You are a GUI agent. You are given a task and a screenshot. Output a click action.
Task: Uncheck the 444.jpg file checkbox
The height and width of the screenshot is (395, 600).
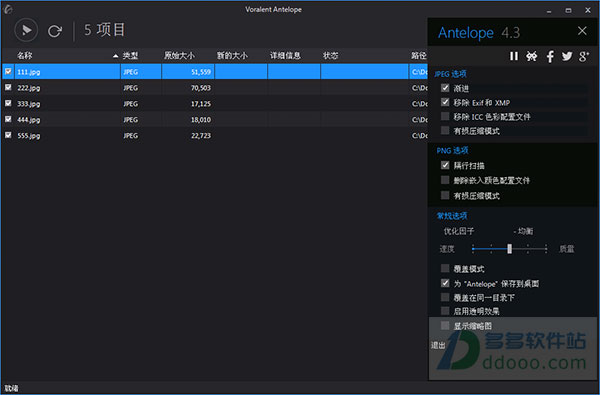(8, 119)
